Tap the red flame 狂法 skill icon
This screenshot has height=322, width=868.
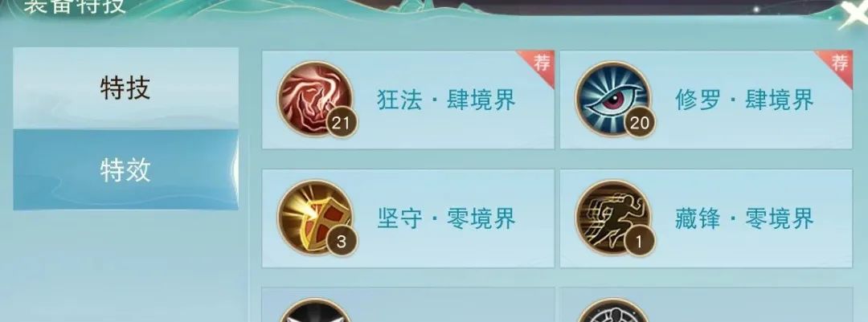pyautogui.click(x=315, y=99)
